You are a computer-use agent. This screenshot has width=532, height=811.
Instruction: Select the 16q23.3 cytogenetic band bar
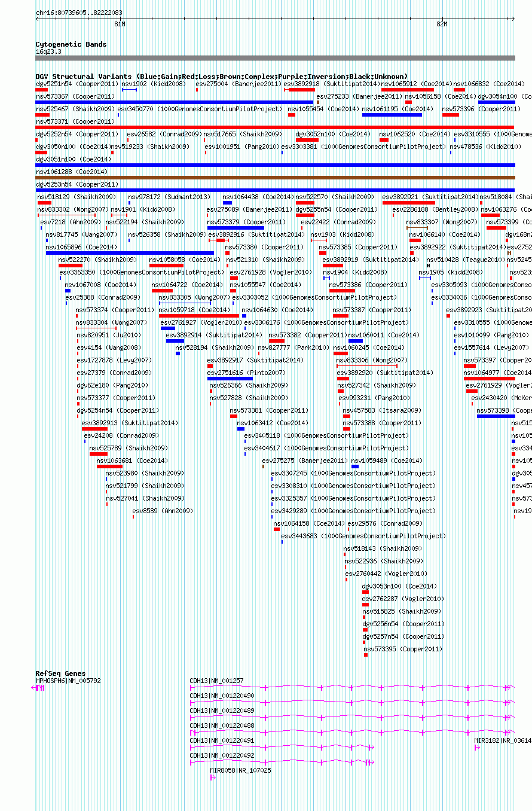275,58
